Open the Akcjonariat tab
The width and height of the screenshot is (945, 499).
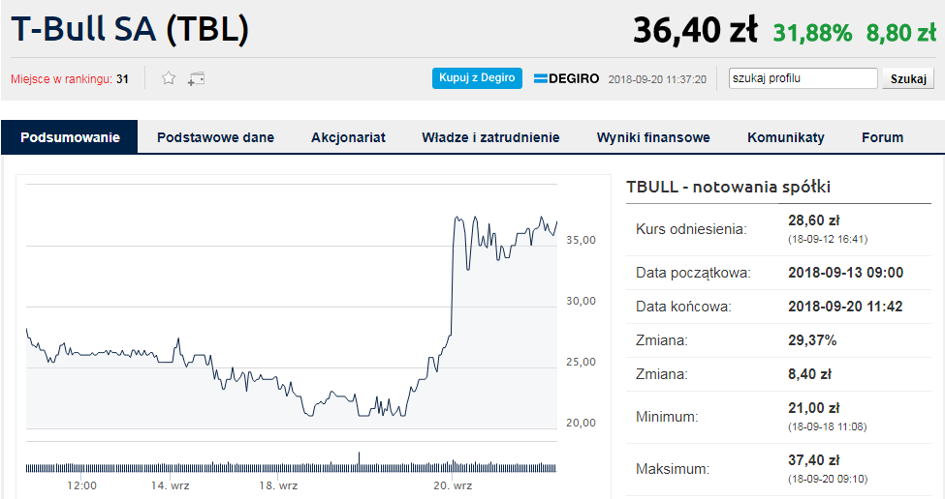[348, 138]
